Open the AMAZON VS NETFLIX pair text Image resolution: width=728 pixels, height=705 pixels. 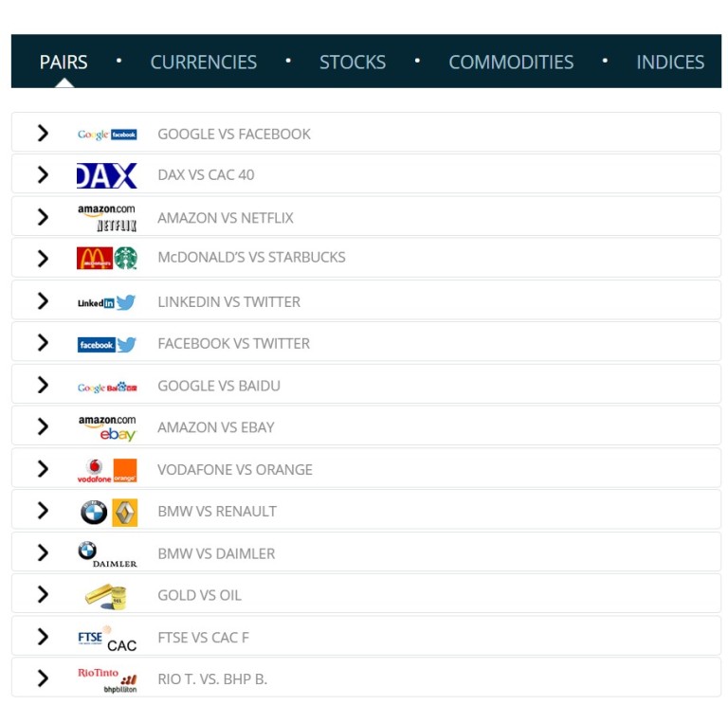(x=226, y=218)
